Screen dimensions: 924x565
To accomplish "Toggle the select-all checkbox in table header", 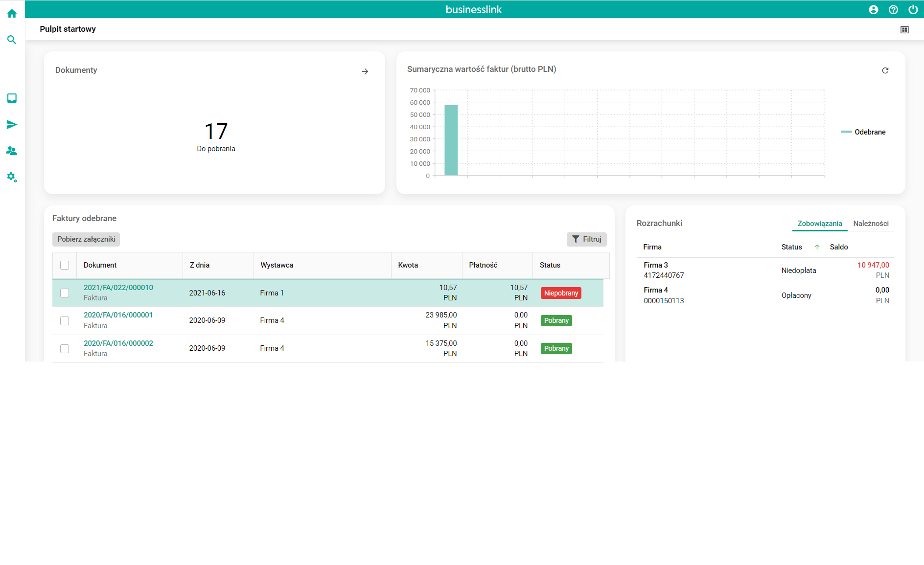I will point(65,265).
